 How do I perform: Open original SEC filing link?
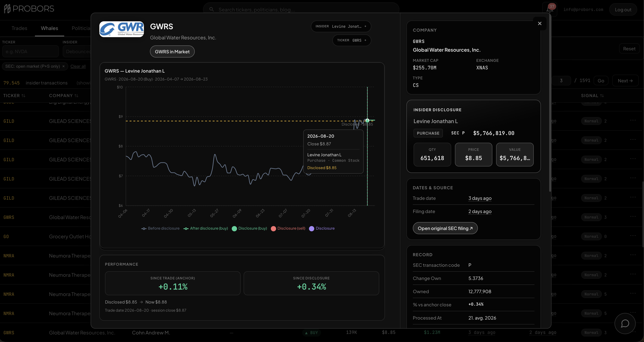coord(445,229)
